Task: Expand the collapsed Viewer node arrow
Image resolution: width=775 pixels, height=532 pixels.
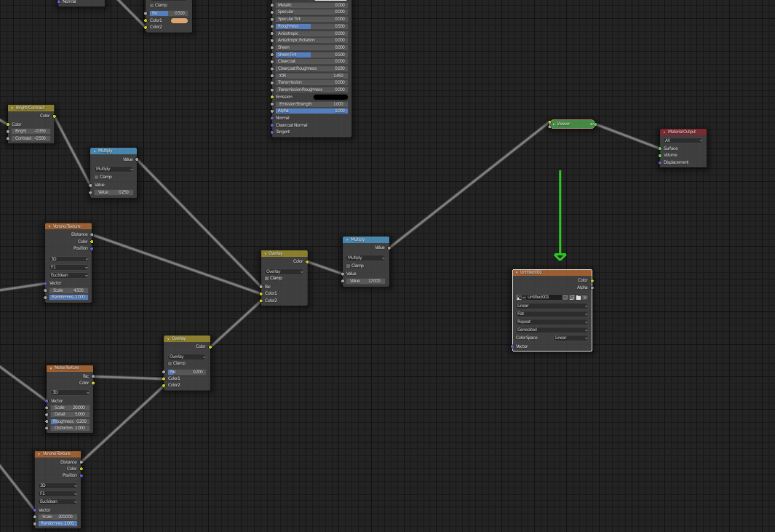Action: coord(554,124)
